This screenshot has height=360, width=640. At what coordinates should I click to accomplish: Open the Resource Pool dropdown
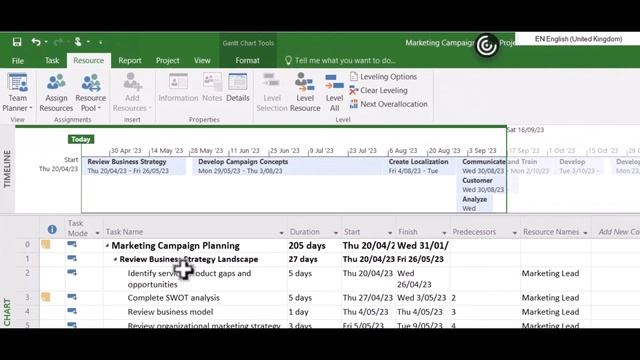(x=90, y=92)
